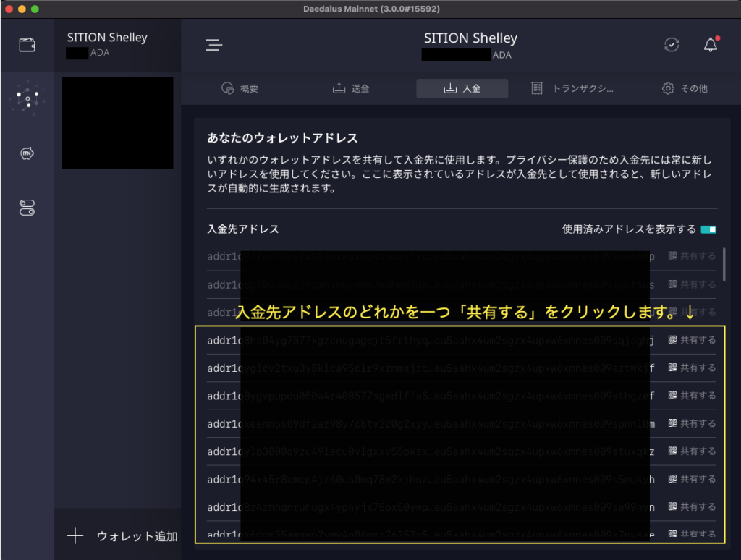Click the address list scrollbar
The height and width of the screenshot is (560, 741).
(x=724, y=264)
